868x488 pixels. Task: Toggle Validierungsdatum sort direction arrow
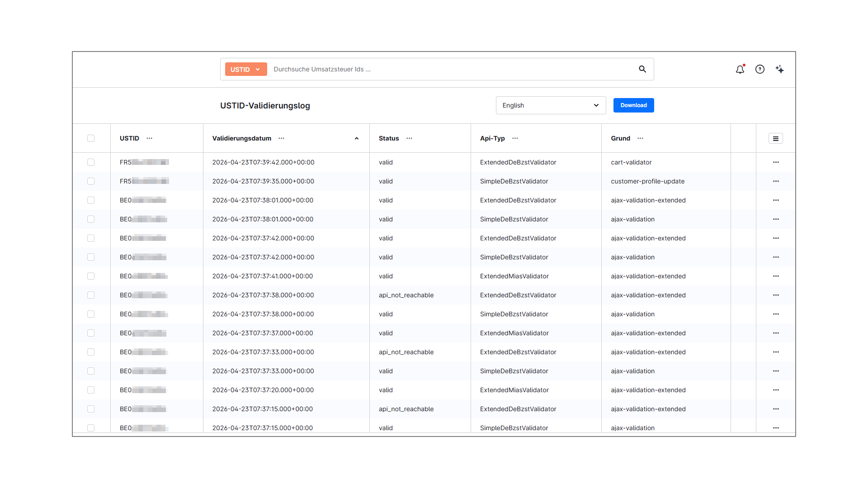coord(357,139)
